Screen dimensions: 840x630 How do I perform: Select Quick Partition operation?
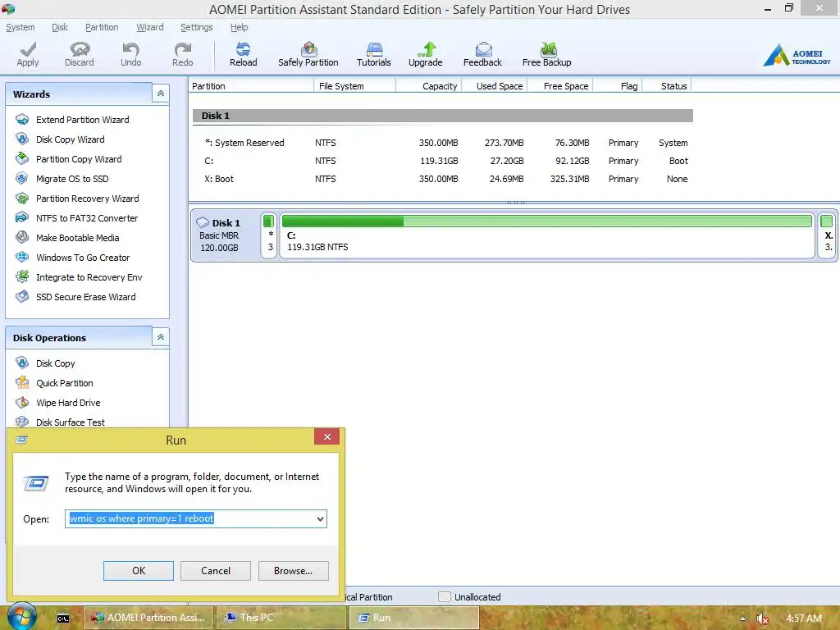(64, 383)
